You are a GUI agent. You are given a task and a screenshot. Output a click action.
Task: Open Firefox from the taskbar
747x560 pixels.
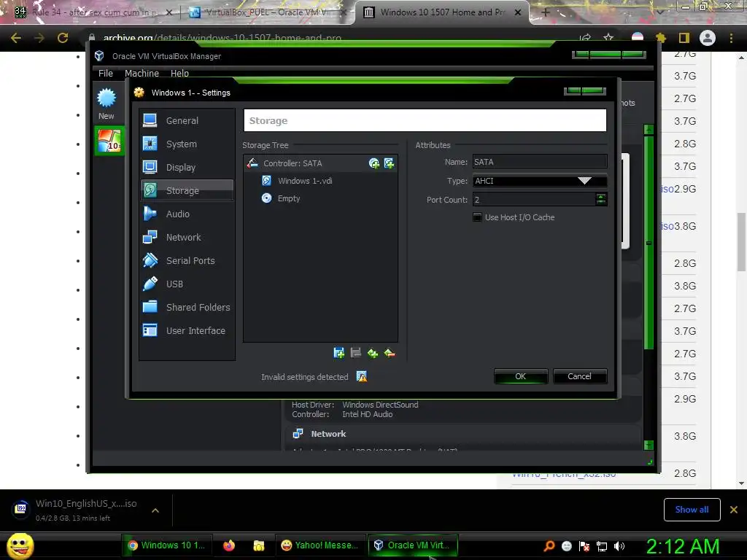click(229, 545)
